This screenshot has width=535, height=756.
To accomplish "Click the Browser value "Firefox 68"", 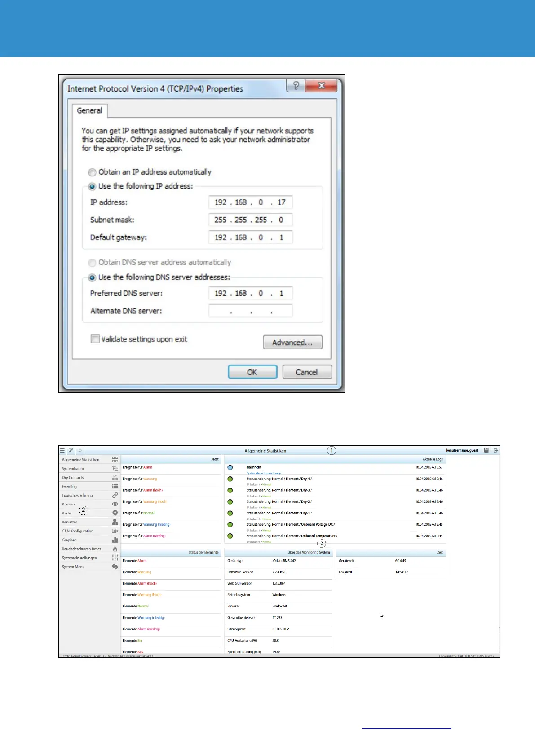I will click(x=279, y=607).
